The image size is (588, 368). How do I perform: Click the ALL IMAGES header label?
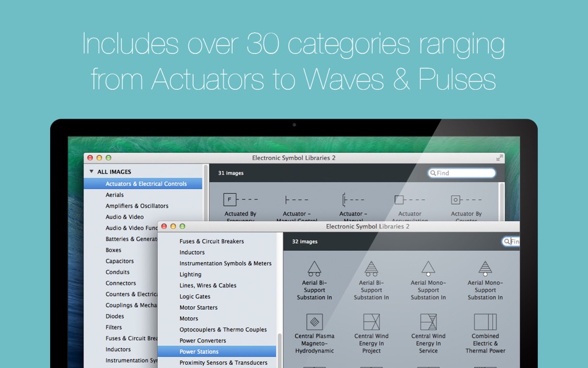tap(115, 172)
